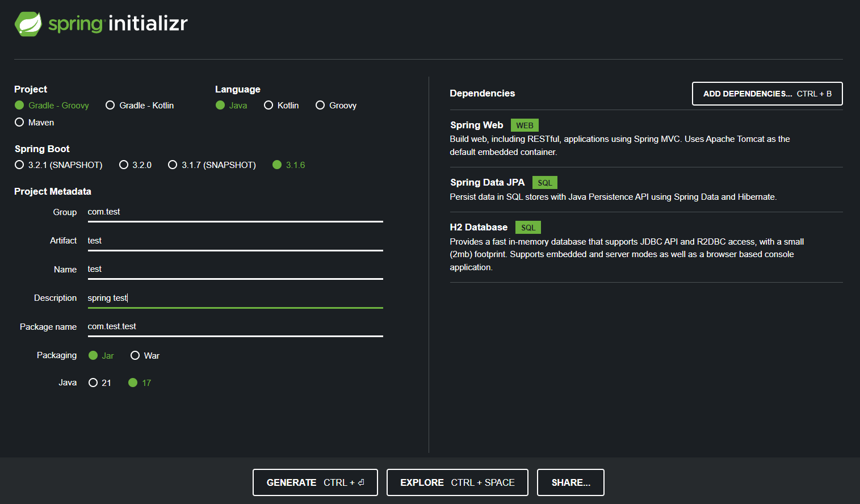Viewport: 860px width, 504px height.
Task: Choose Spring Boot version 3.1.6
Action: click(288, 165)
